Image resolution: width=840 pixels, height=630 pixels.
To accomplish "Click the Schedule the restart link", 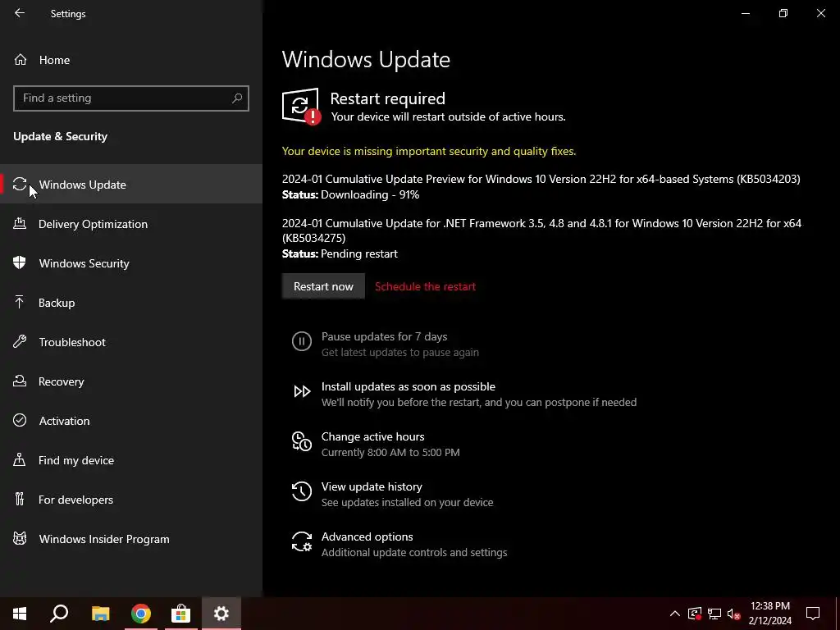I will pyautogui.click(x=425, y=286).
